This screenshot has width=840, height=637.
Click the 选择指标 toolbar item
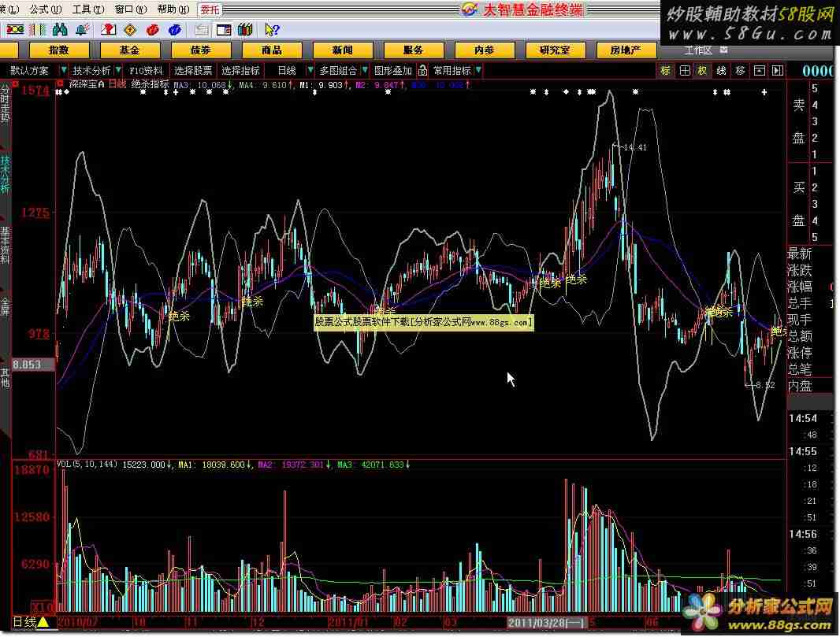[x=240, y=71]
